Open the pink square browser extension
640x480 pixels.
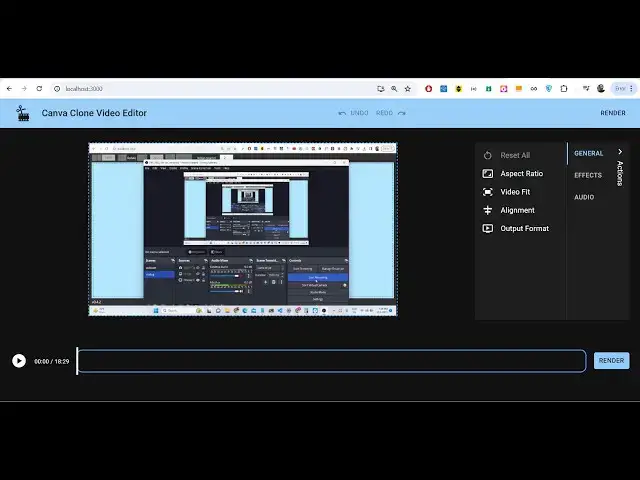click(503, 89)
